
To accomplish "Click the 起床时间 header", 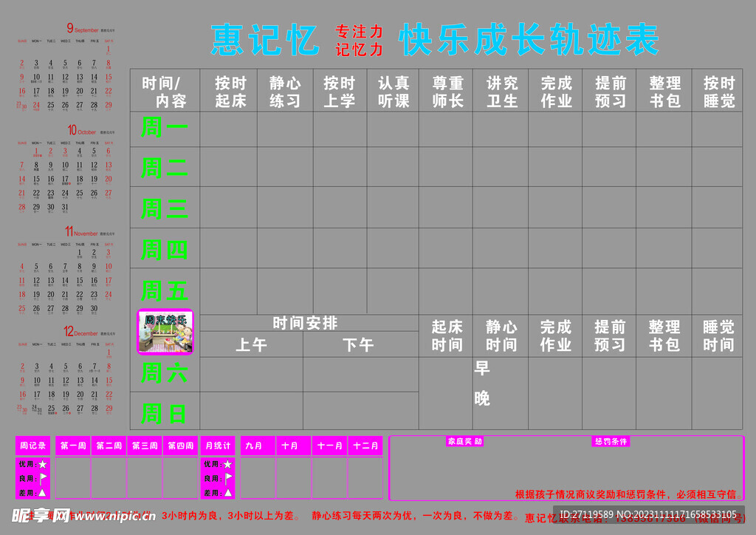I will (447, 335).
